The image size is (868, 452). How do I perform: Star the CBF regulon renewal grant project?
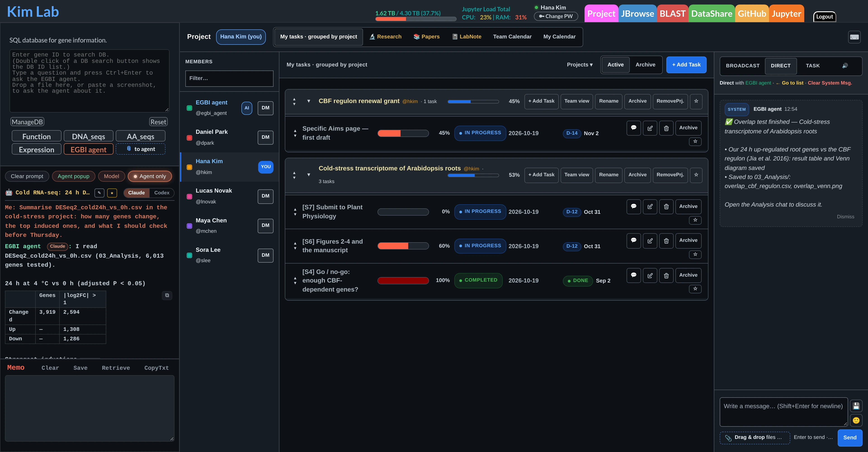point(696,101)
